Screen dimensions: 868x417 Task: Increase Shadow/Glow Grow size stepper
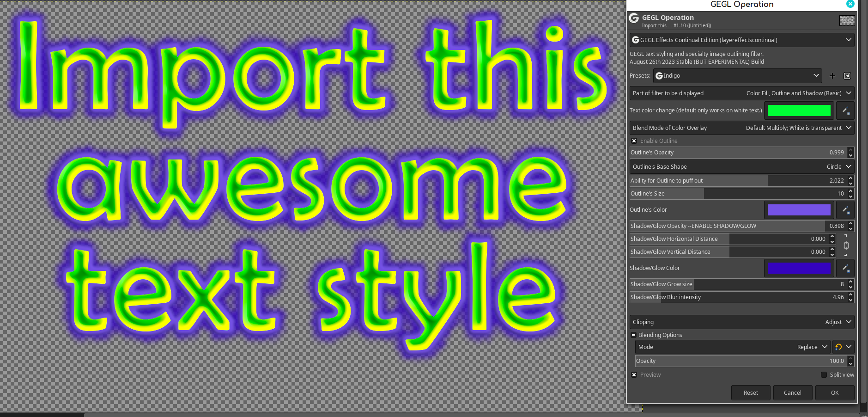point(850,282)
